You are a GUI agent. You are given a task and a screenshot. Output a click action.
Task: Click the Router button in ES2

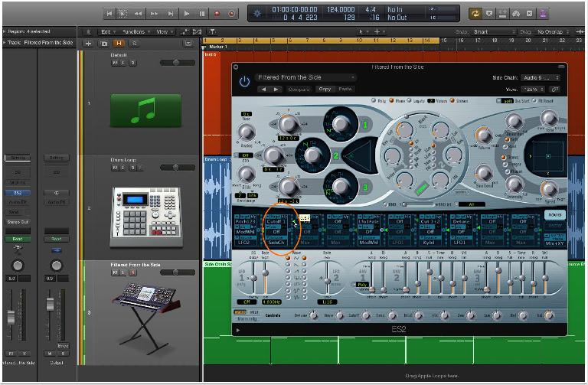pos(554,214)
